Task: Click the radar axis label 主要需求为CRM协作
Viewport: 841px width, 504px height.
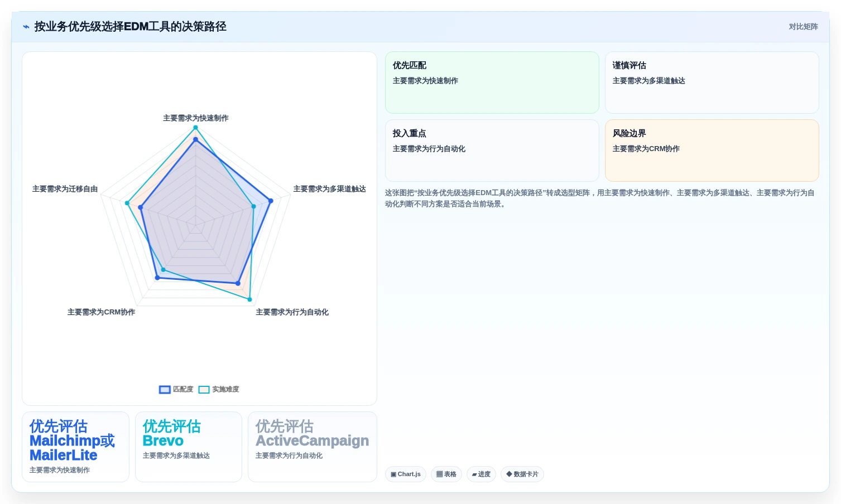Action: coord(101,312)
